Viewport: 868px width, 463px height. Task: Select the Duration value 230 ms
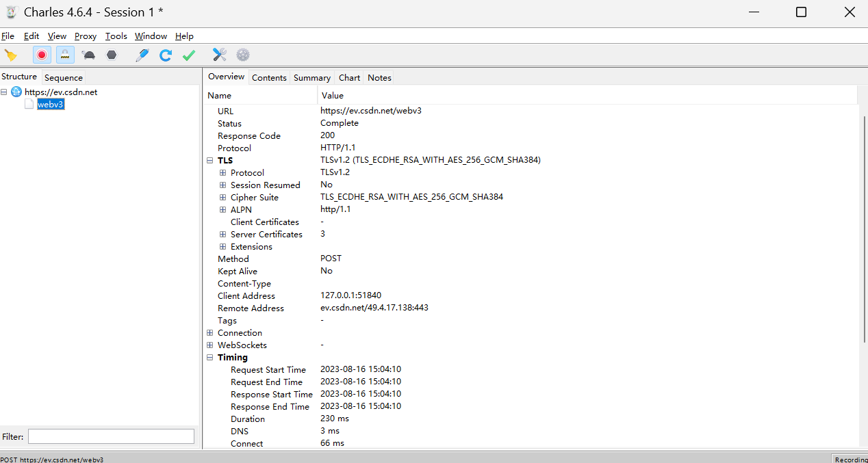pyautogui.click(x=335, y=419)
